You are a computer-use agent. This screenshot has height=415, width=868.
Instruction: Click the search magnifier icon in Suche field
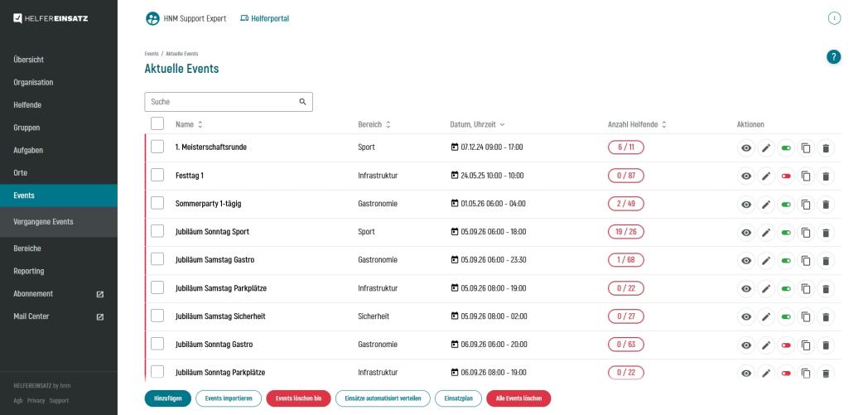(x=303, y=102)
